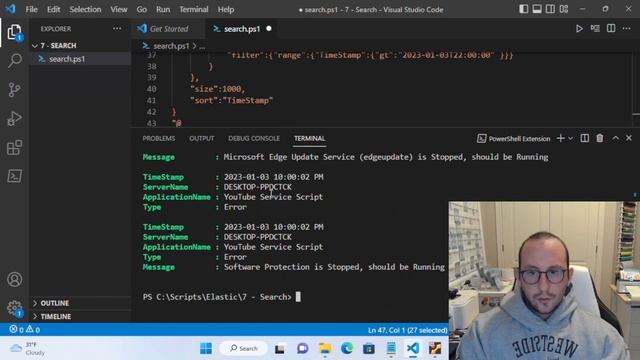The image size is (640, 360).
Task: Open the PowerShell command explorer icon
Action: tap(14, 176)
